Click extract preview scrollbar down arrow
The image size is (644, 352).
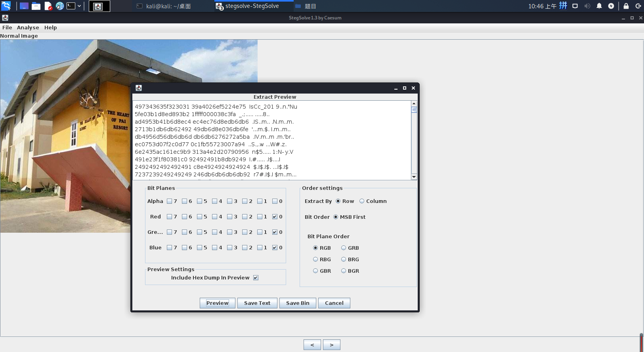pyautogui.click(x=414, y=177)
